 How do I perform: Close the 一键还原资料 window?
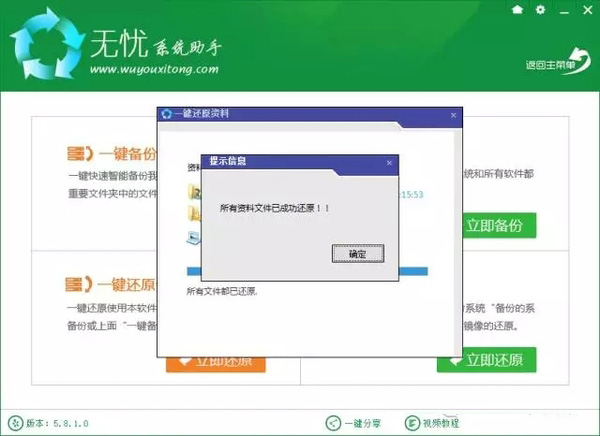(x=453, y=115)
